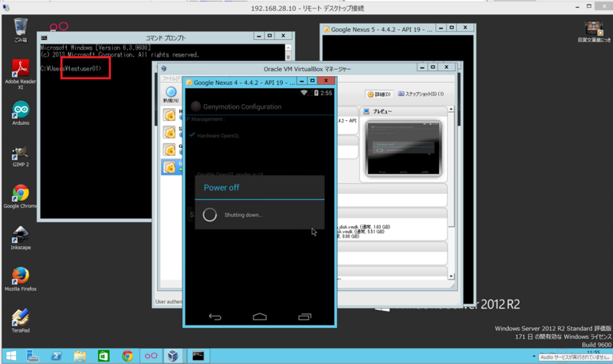Open the video file icon on desktop's right edge
The image size is (613, 364).
click(594, 31)
